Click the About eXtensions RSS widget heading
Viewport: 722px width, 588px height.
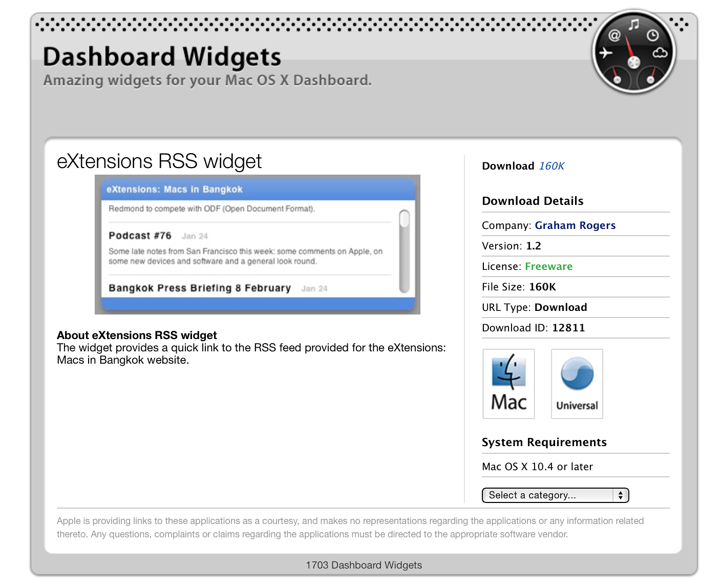click(137, 335)
